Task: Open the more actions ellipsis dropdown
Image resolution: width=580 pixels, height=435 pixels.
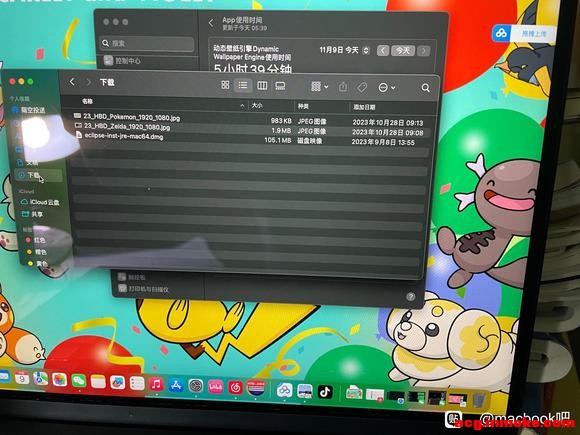Action: (x=387, y=88)
